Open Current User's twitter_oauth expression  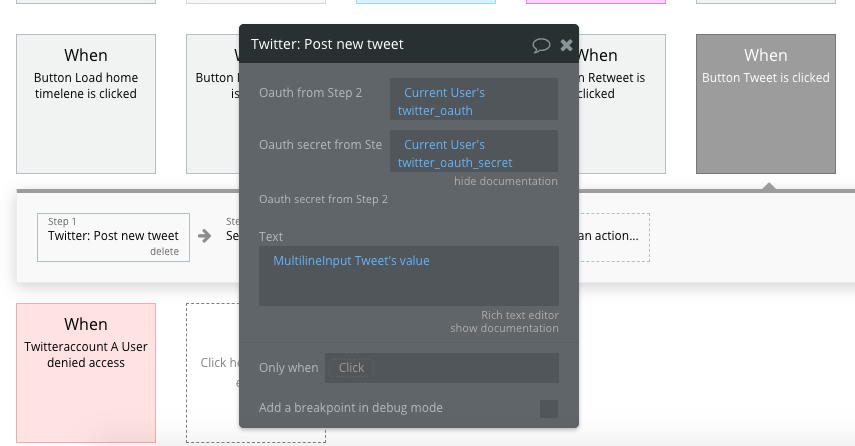click(474, 99)
